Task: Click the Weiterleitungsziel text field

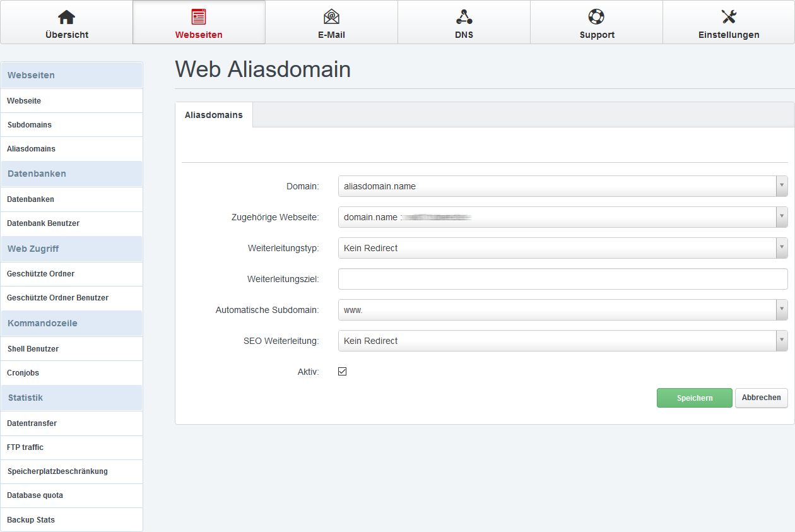Action: click(x=562, y=279)
